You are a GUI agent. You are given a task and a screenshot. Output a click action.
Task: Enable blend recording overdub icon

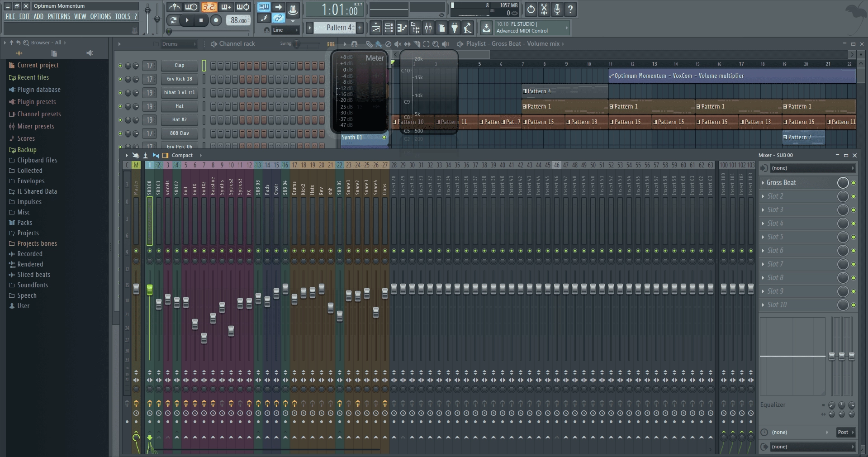click(226, 7)
